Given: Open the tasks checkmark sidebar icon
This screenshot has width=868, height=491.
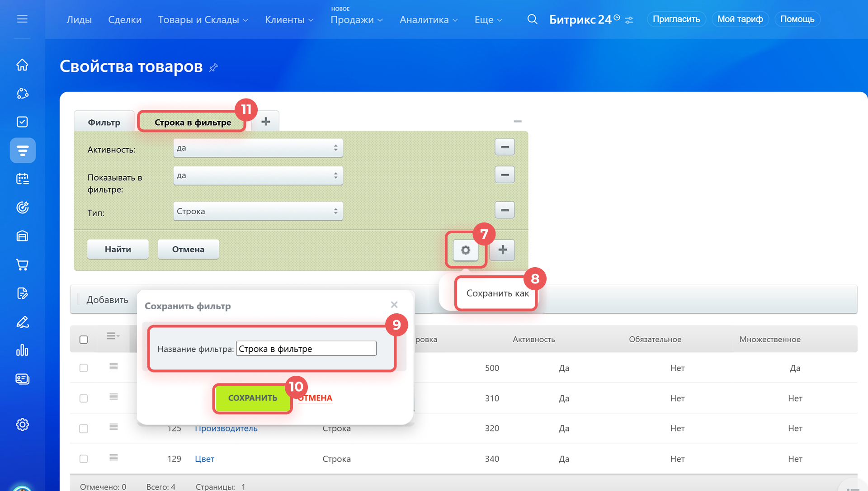Looking at the screenshot, I should point(22,122).
